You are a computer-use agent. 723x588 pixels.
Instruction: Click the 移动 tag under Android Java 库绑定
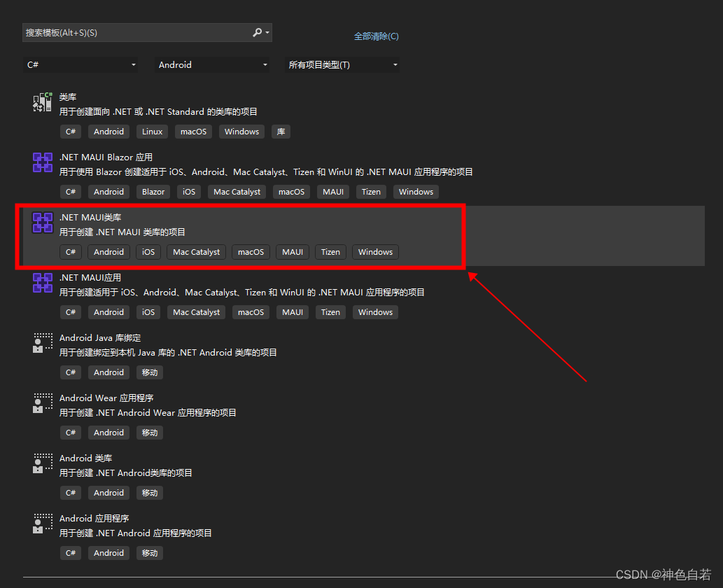coord(150,372)
